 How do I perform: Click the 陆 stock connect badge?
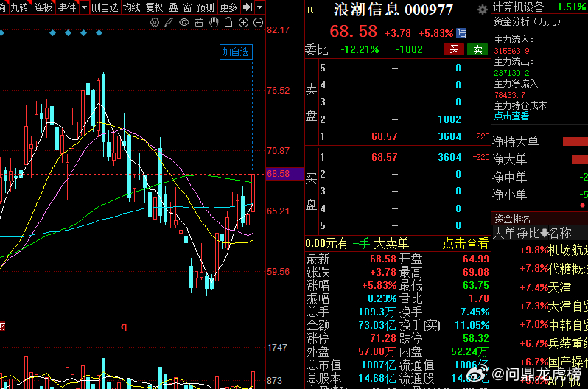pyautogui.click(x=461, y=33)
